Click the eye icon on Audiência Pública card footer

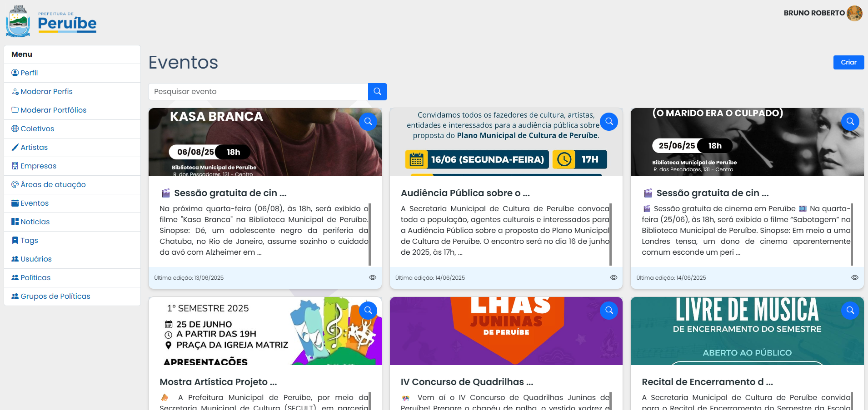(614, 277)
